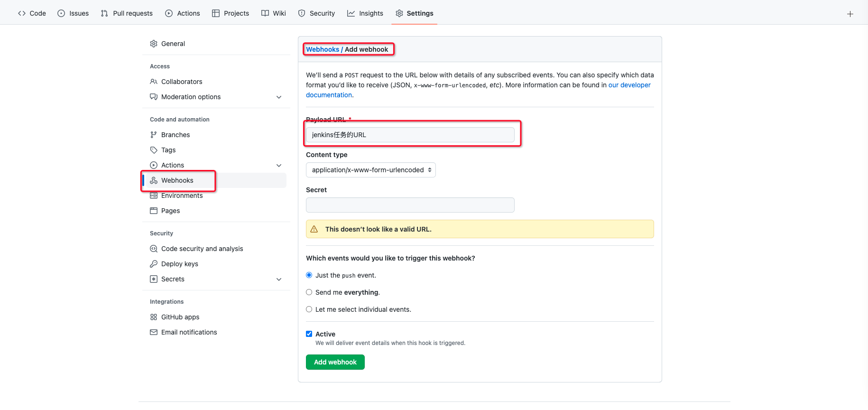Click the Code security scan icon
This screenshot has width=868, height=410.
point(154,249)
